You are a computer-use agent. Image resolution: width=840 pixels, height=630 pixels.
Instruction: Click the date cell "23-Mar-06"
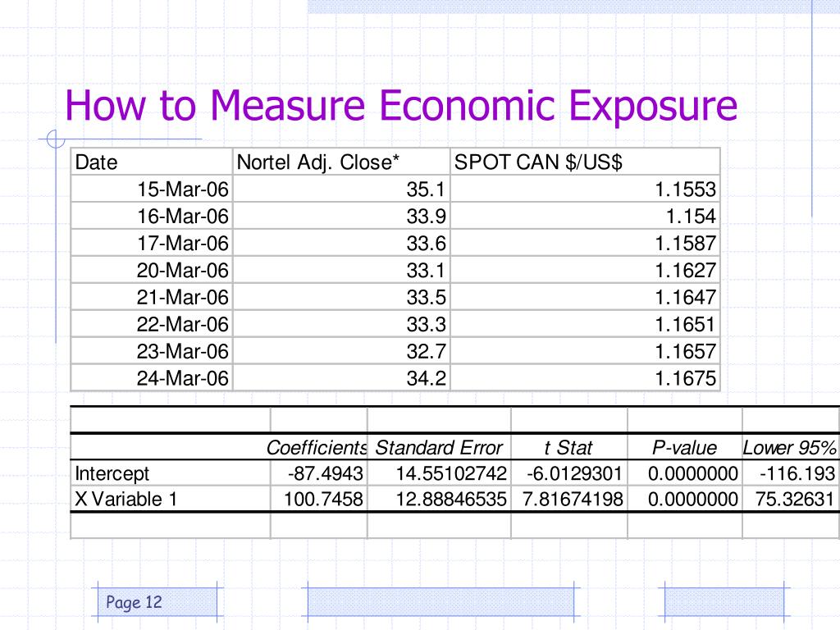pos(152,351)
